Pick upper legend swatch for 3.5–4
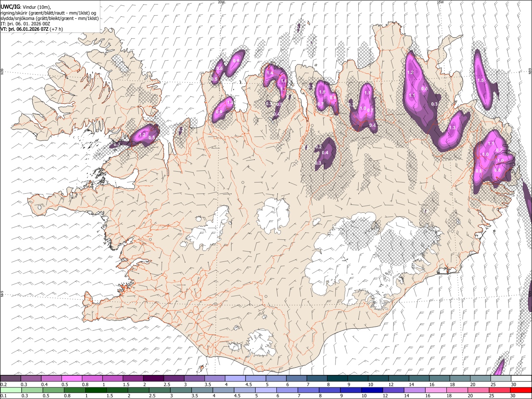This screenshot has width=532, height=399. pos(215,378)
